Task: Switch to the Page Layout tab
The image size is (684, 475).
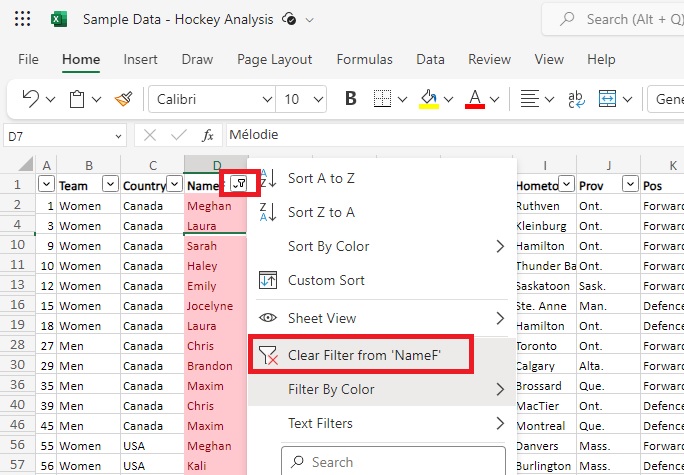Action: 274,59
